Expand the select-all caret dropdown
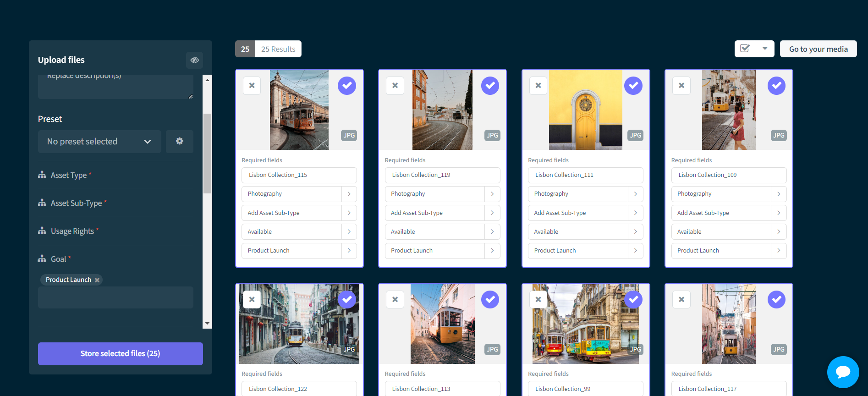 coord(765,49)
